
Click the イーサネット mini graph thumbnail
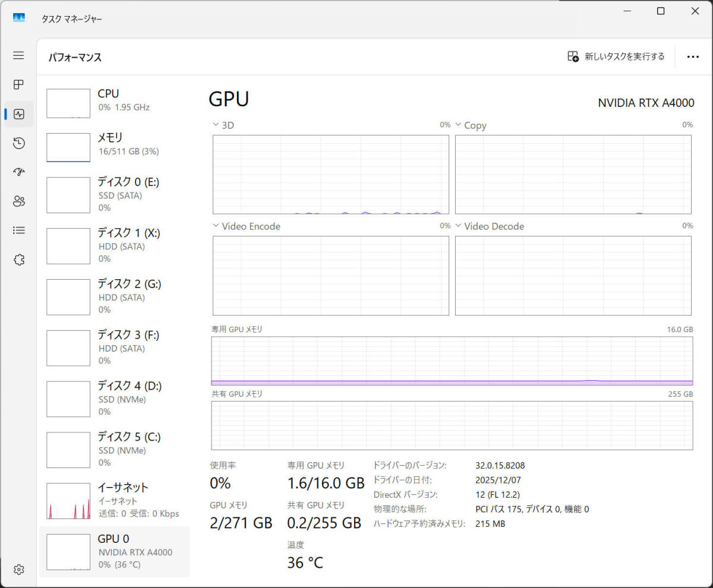[x=68, y=501]
